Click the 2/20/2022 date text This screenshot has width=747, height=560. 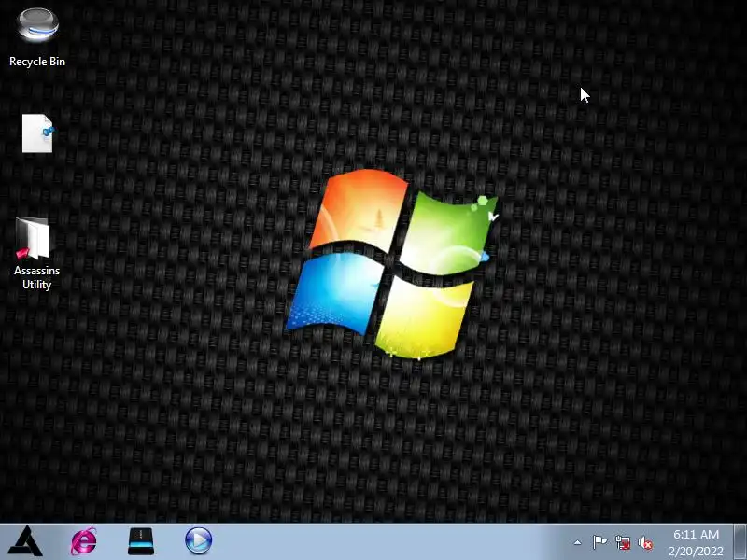point(696,551)
